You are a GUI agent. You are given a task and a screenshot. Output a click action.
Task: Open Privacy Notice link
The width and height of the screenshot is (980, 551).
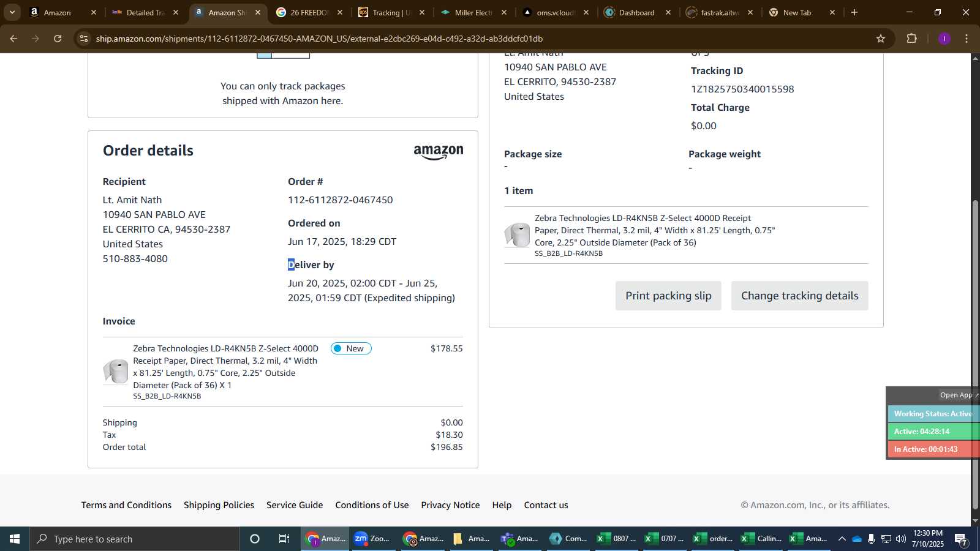(450, 505)
